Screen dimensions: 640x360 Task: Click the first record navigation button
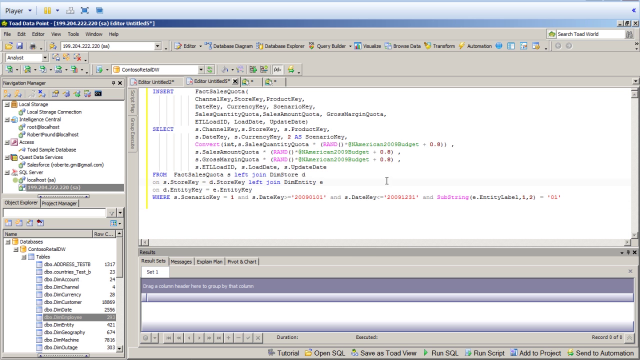pyautogui.click(x=169, y=338)
